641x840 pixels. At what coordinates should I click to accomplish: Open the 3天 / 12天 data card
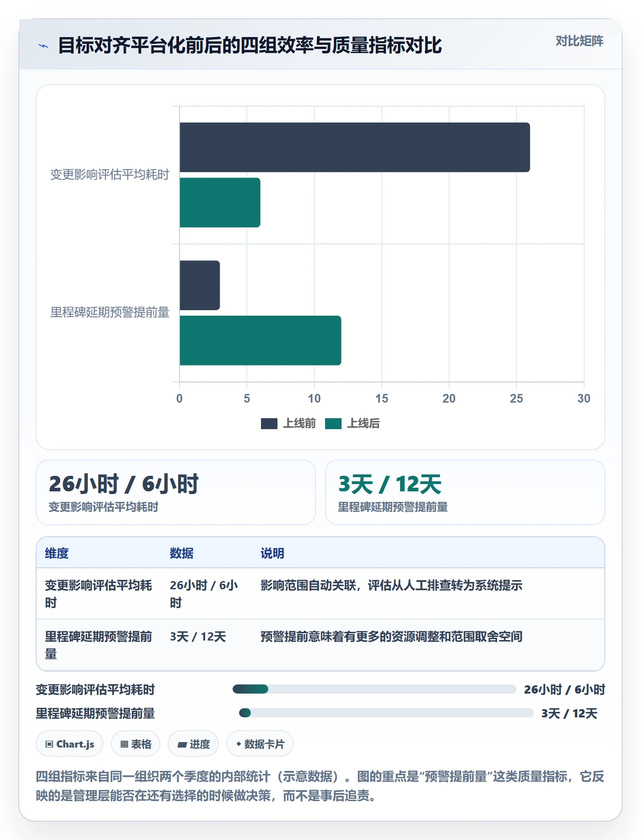click(x=465, y=492)
